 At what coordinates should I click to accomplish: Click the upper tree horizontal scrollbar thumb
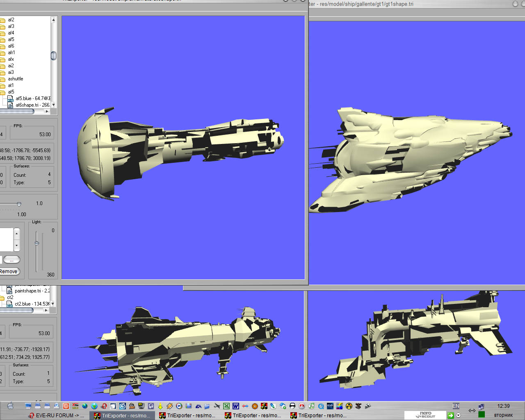tap(17, 111)
